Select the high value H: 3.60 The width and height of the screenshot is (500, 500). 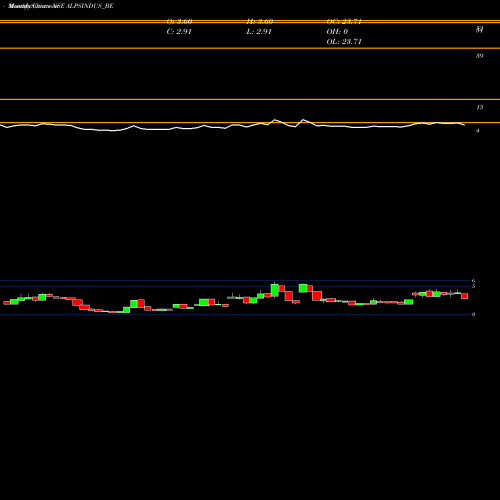[260, 22]
